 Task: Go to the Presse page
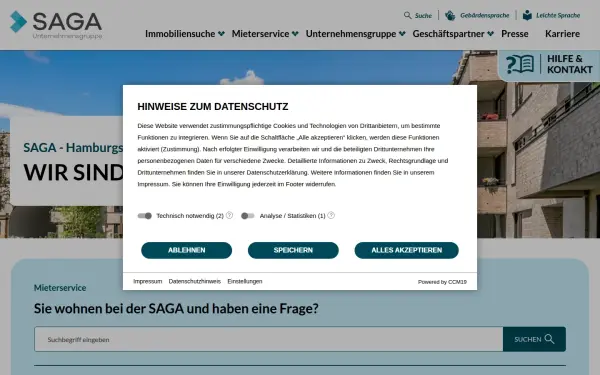pos(515,34)
